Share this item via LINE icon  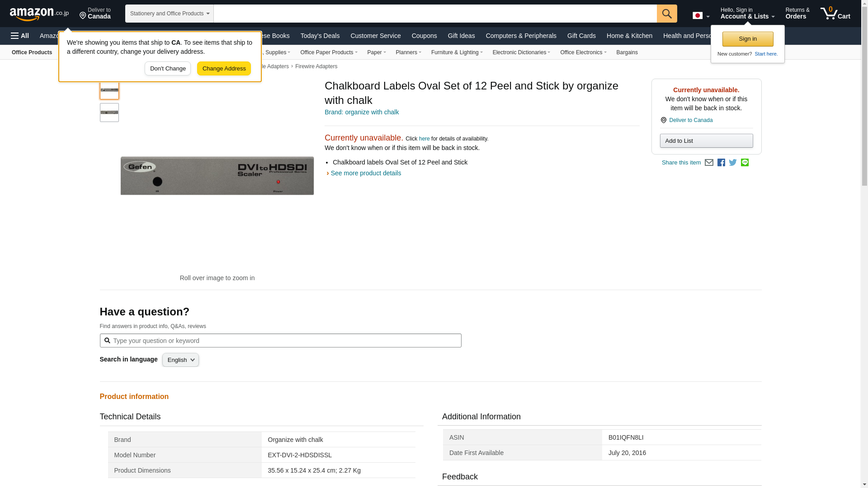tap(745, 163)
